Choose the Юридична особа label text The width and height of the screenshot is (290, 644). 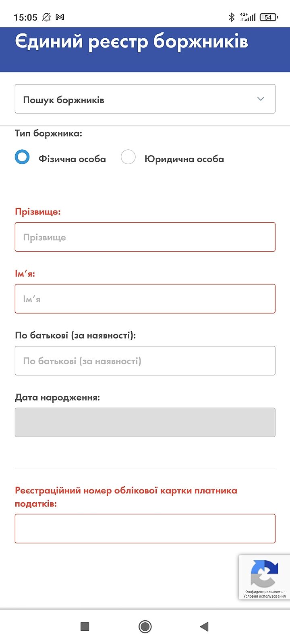point(184,159)
